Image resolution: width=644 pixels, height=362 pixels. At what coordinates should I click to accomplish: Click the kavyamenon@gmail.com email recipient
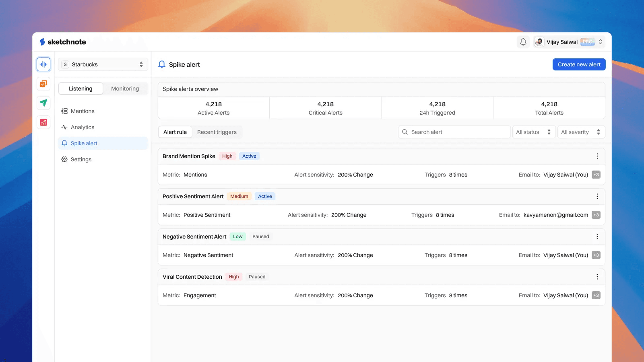coord(556,215)
